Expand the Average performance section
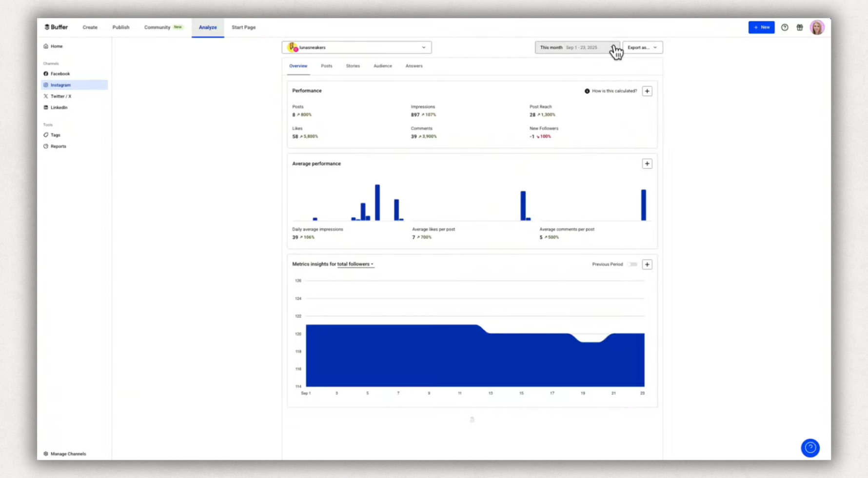 (647, 163)
